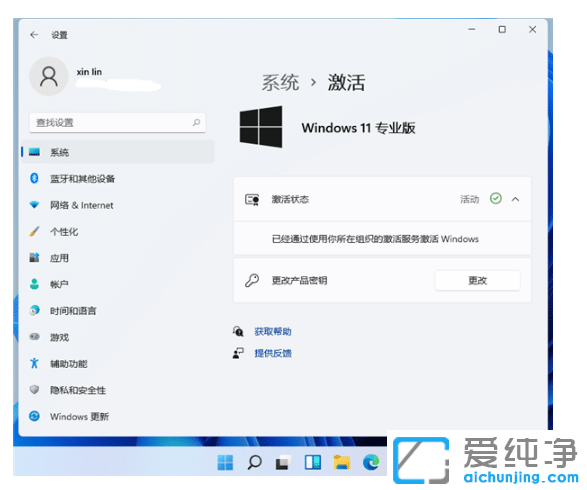The height and width of the screenshot is (490, 587).
Task: Maximize the 设置 window
Action: tap(502, 29)
